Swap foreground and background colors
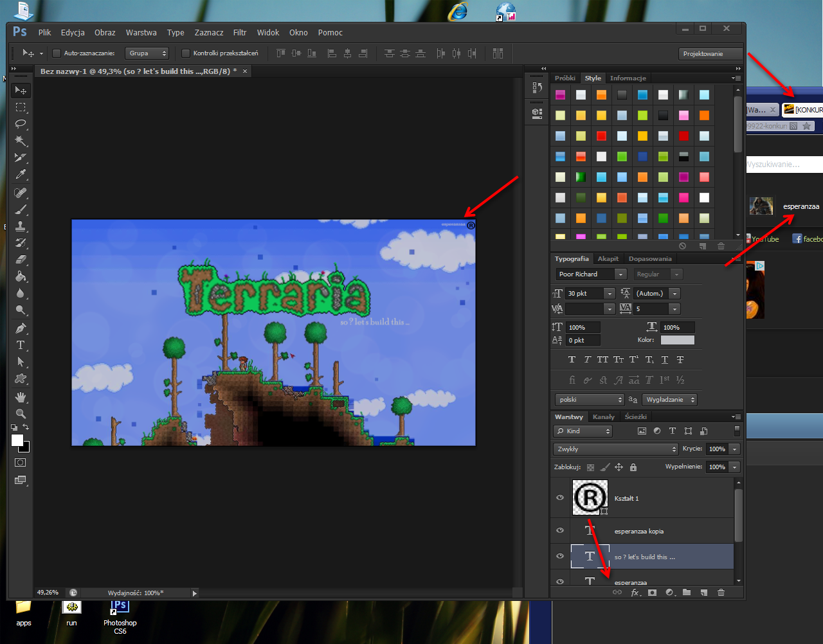The width and height of the screenshot is (823, 644). [26, 427]
